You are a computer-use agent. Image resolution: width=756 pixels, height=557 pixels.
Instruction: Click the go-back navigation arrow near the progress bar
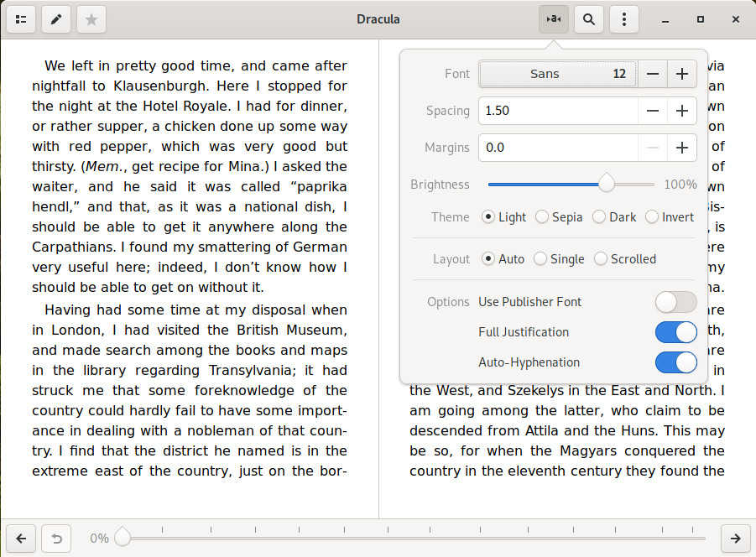(55, 539)
